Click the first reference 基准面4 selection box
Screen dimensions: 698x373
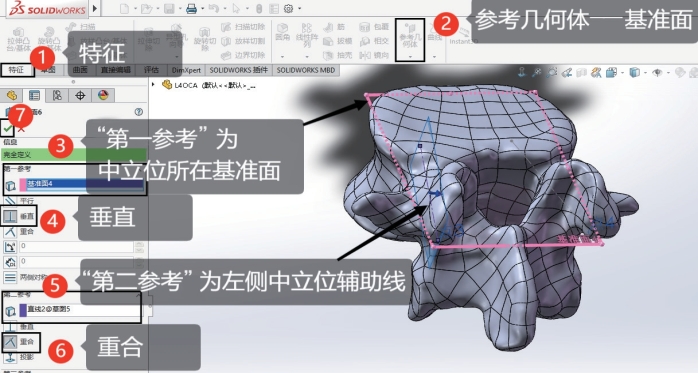click(82, 184)
